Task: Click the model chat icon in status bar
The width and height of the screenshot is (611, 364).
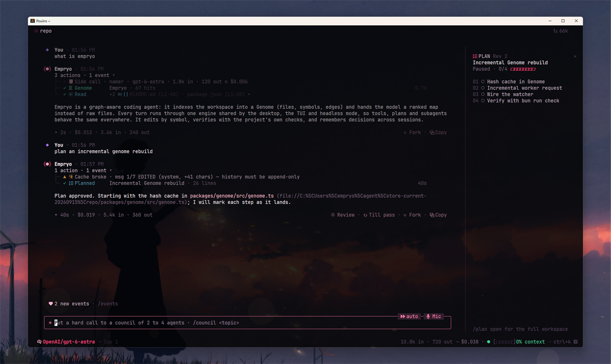Action: coord(39,342)
